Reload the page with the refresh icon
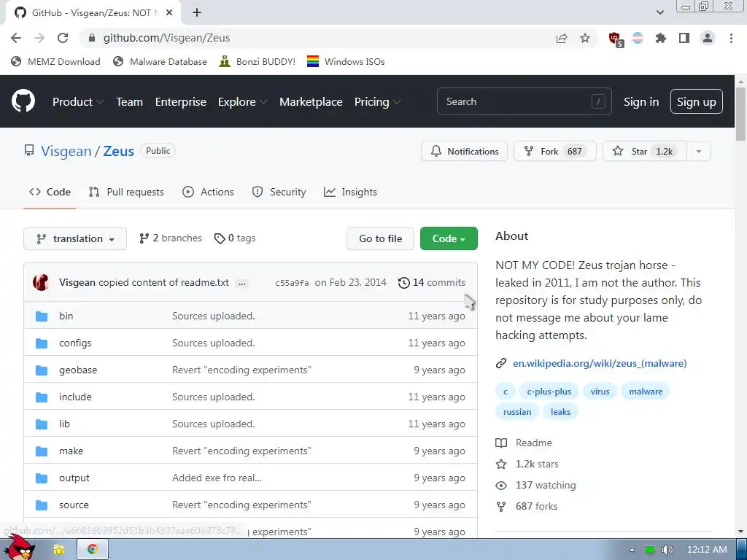The width and height of the screenshot is (747, 560). (63, 38)
